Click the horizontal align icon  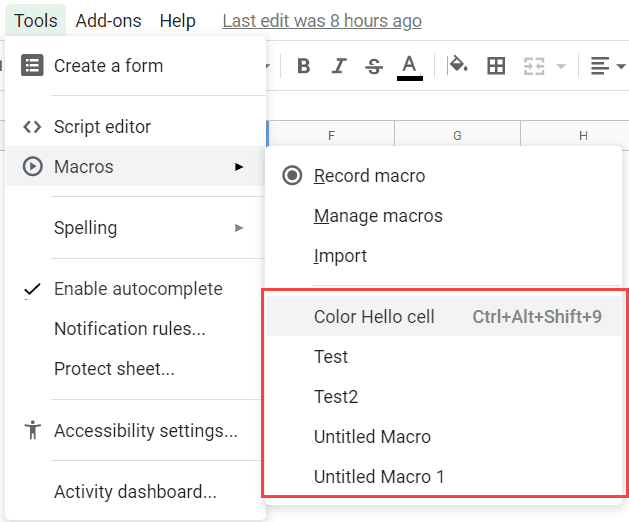point(600,66)
